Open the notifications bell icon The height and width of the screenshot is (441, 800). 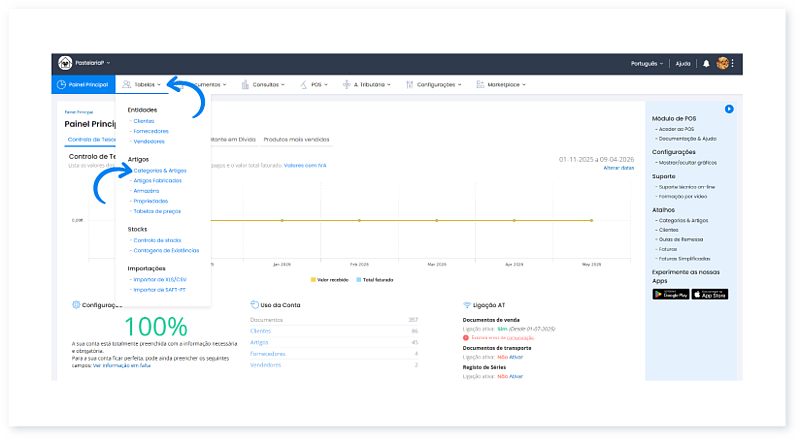click(706, 63)
